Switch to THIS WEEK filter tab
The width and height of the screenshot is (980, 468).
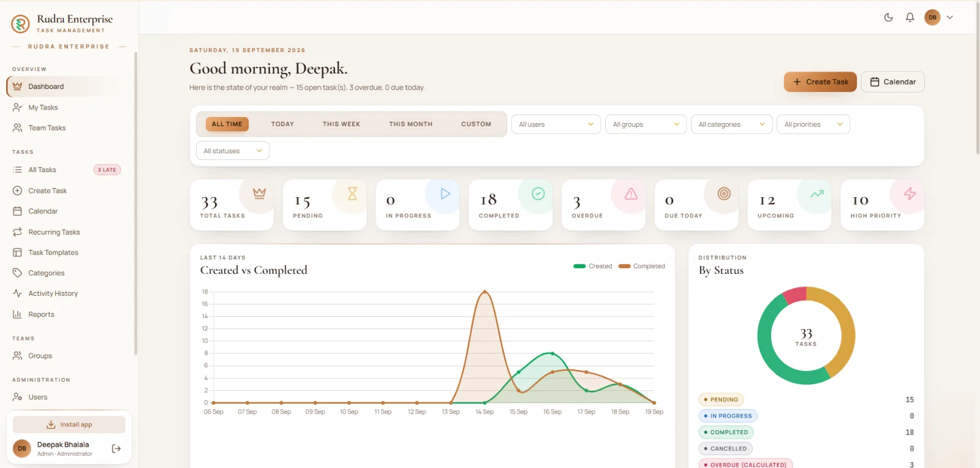click(x=341, y=124)
